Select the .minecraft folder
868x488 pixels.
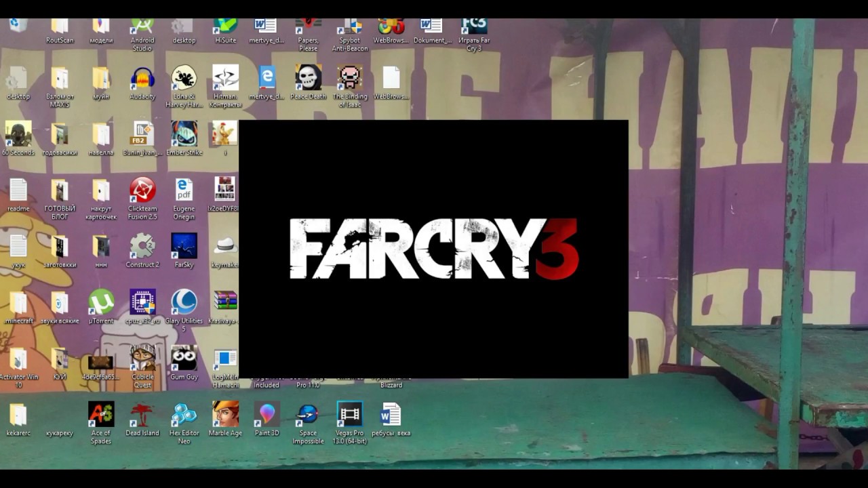tap(18, 307)
